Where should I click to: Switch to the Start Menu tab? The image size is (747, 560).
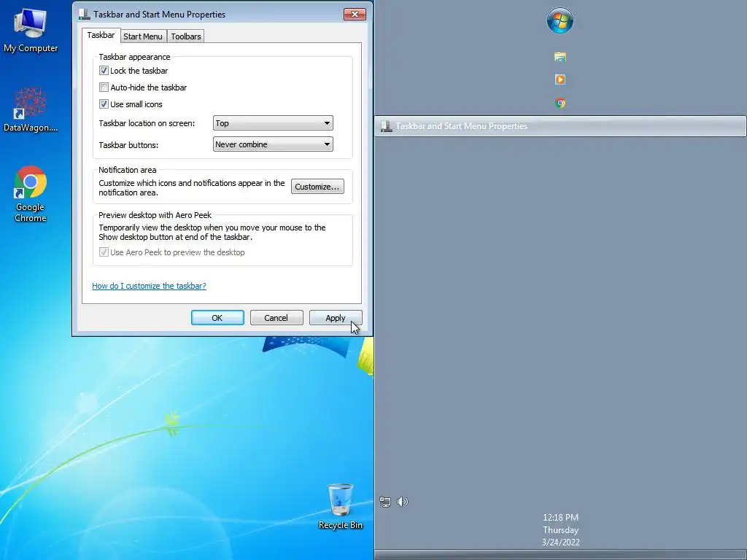[x=143, y=36]
